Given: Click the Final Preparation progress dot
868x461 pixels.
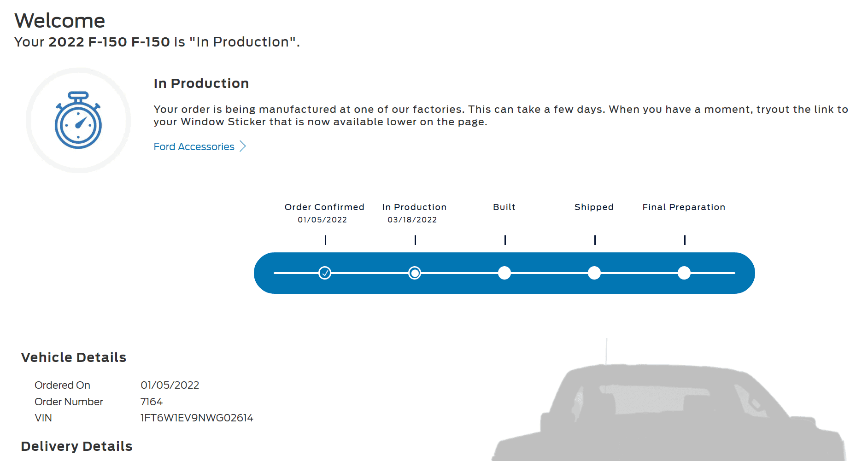Looking at the screenshot, I should (684, 273).
